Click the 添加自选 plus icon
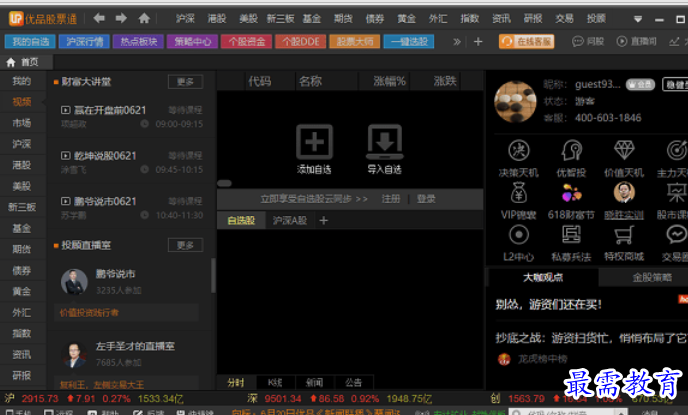Viewport: 688px width, 415px height. [x=314, y=142]
